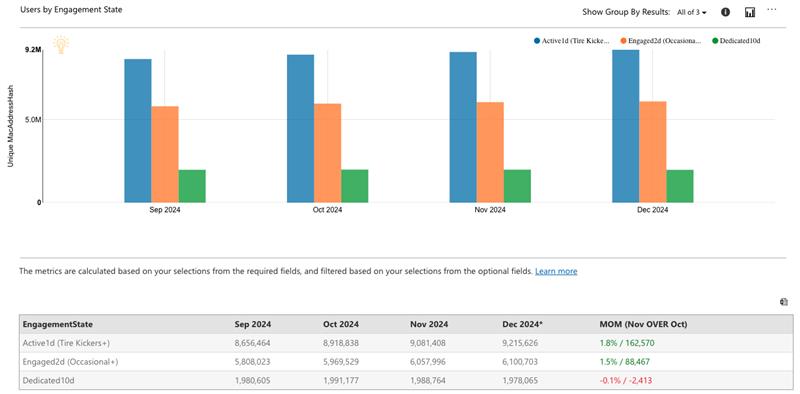This screenshot has height=394, width=800.
Task: Click the Nov 2024 blue Active1d bar
Action: (463, 127)
